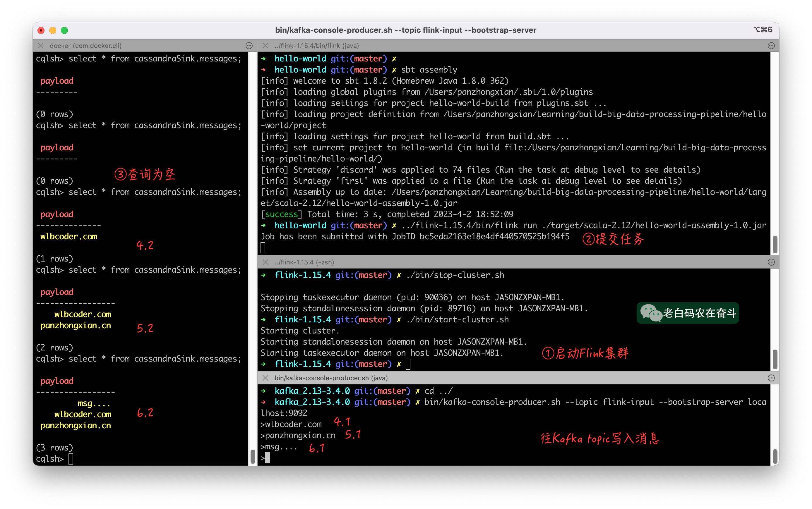Open the docker pane options menu icon
The height and width of the screenshot is (509, 812).
click(249, 45)
